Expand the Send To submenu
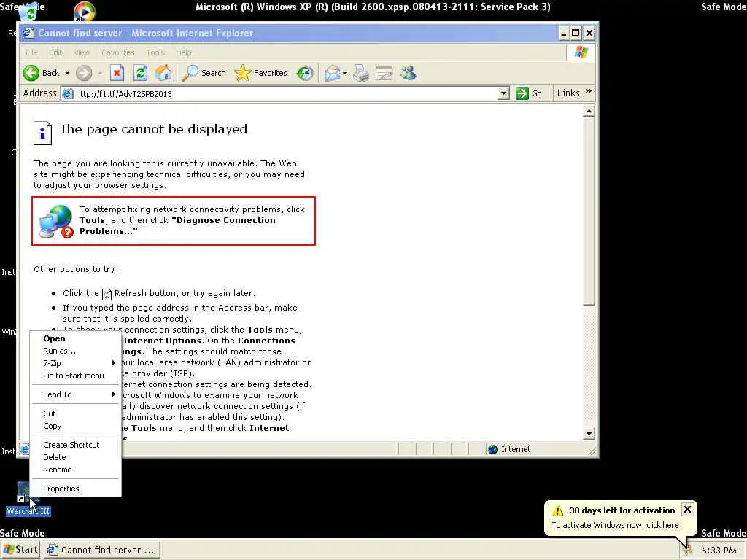The image size is (747, 560). point(75,394)
